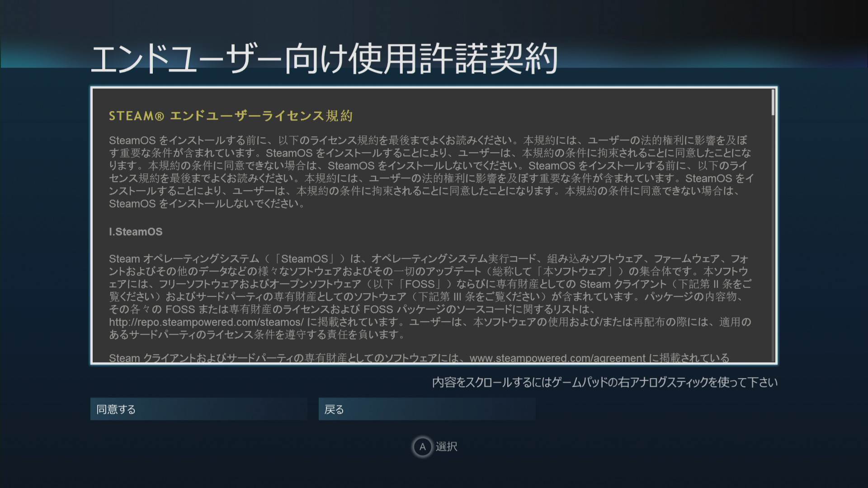Click the circular A gamepad button icon
This screenshot has height=488, width=868.
[x=422, y=447]
